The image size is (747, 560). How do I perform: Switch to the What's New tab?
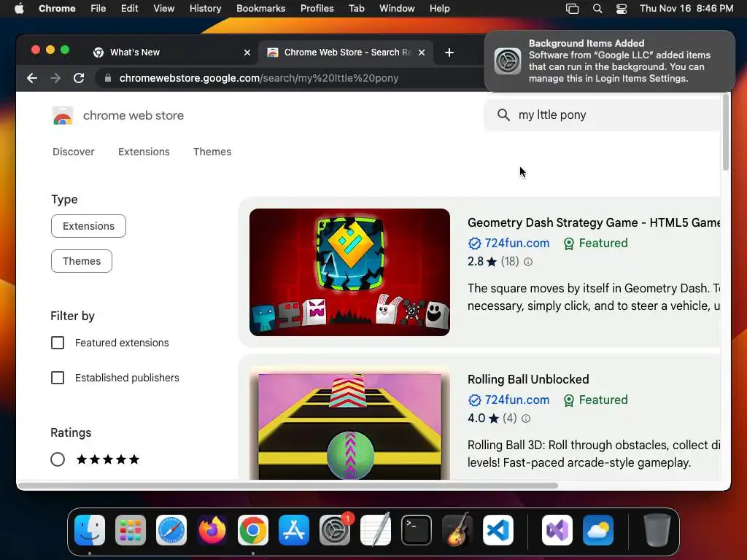click(171, 52)
